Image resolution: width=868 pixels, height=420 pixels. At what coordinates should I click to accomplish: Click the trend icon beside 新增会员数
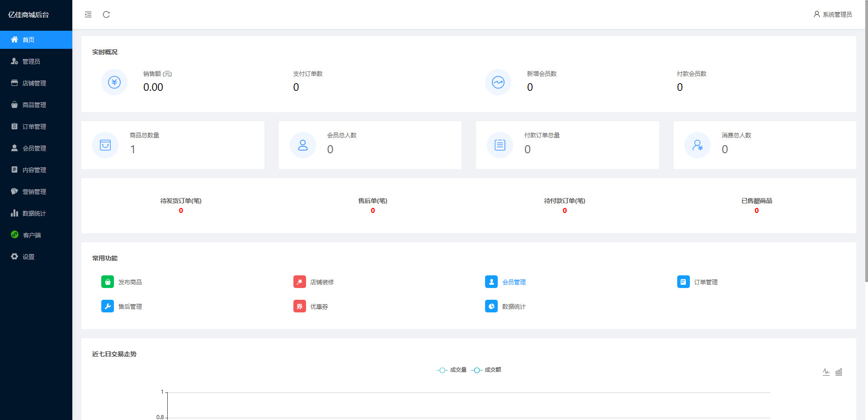(498, 82)
